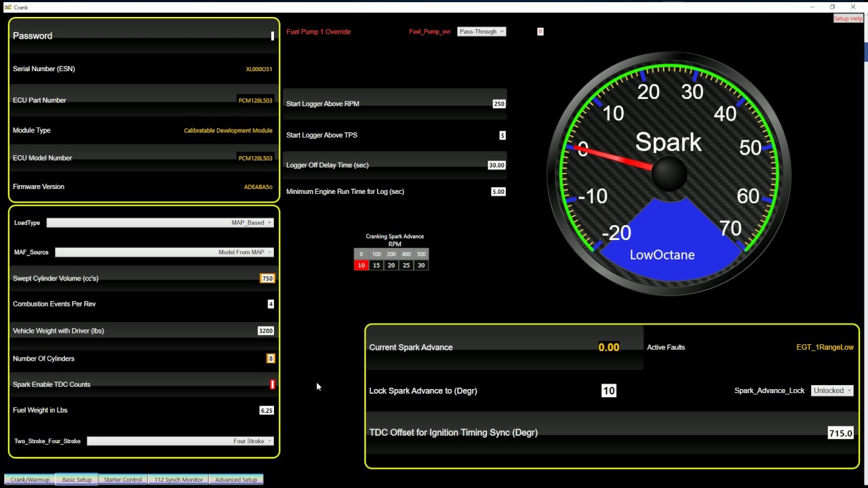Edit the Lock Spark Advance to (Degr) value
Viewport: 868px width, 488px height.
(609, 390)
